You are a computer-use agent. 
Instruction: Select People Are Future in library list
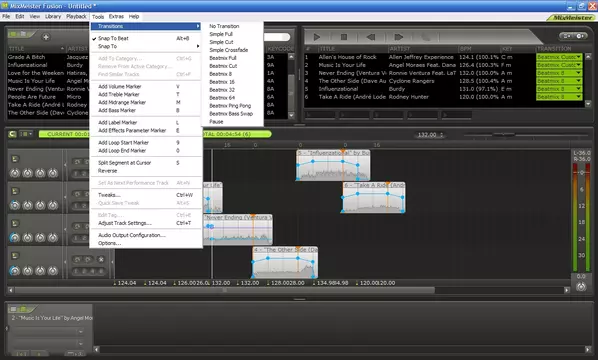tap(32, 97)
